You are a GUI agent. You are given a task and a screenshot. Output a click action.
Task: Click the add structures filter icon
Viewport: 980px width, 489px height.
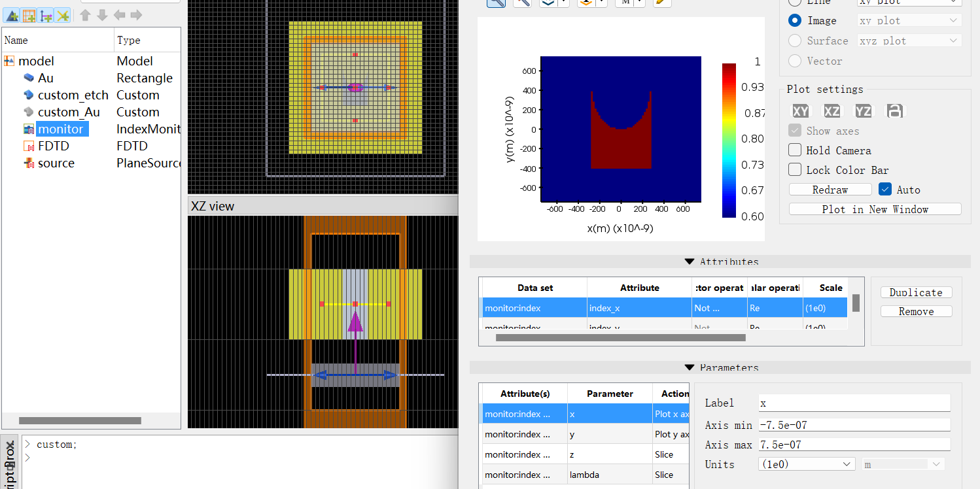(x=12, y=15)
